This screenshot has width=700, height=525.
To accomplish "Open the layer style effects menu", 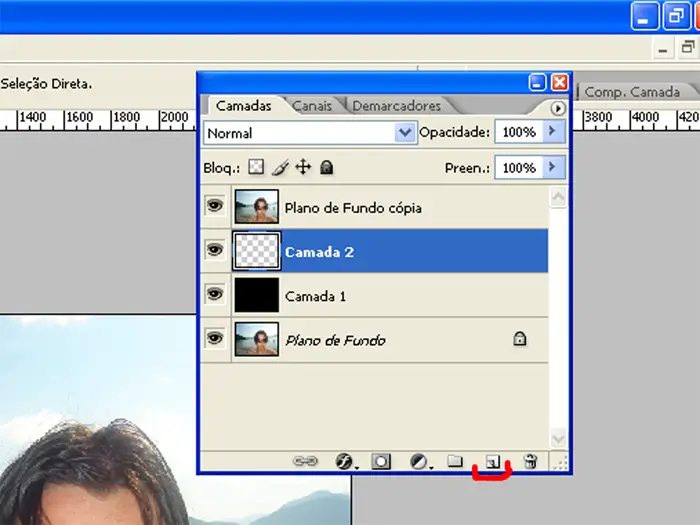I will (345, 461).
